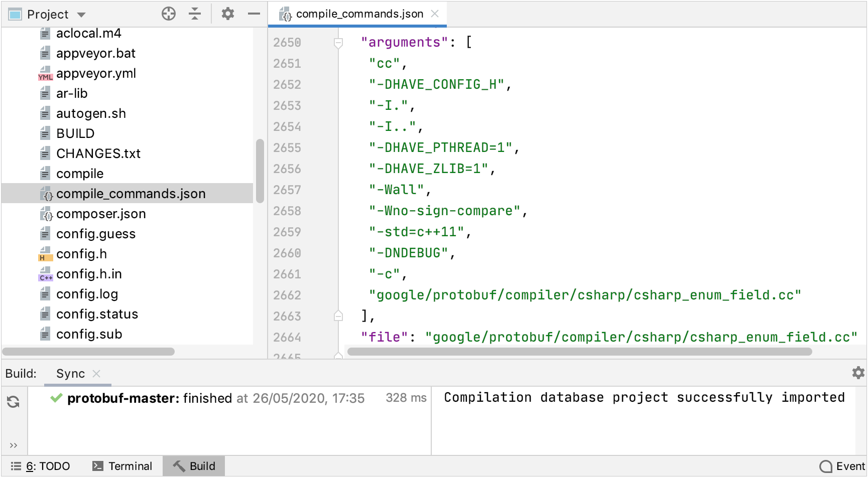
Task: Open the Terminal tool window
Action: click(x=122, y=466)
